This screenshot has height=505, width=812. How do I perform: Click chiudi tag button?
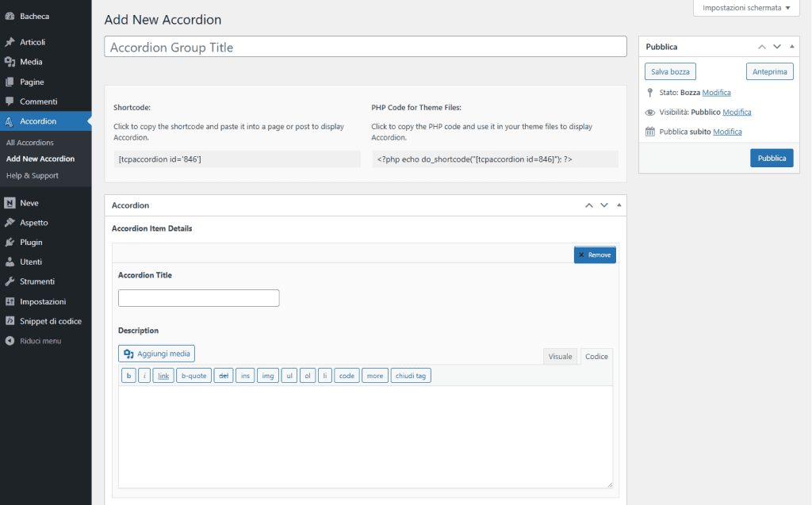pyautogui.click(x=411, y=376)
